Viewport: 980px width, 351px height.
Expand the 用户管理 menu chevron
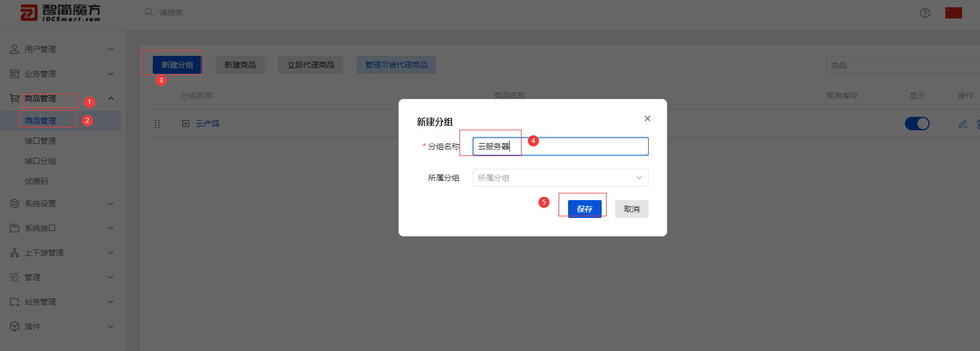[x=111, y=49]
